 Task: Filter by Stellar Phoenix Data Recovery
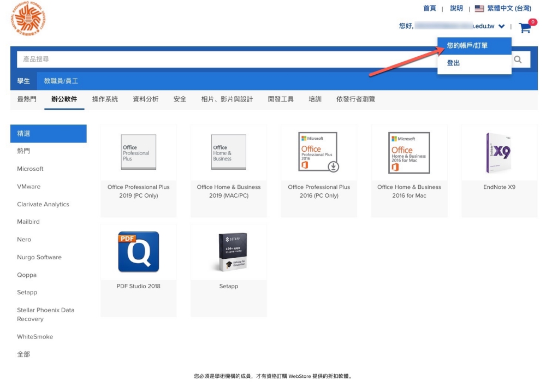coord(46,314)
